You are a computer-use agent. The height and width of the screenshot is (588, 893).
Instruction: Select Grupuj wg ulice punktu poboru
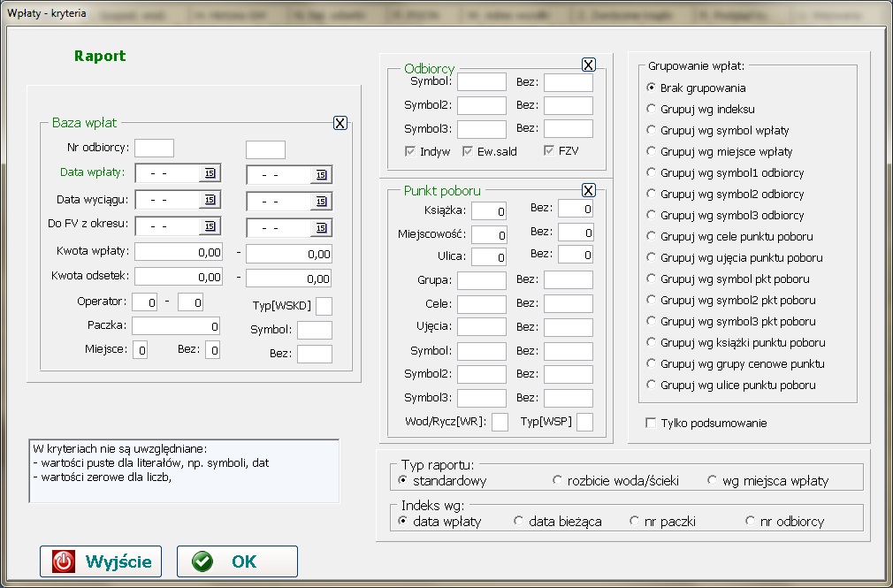point(652,385)
